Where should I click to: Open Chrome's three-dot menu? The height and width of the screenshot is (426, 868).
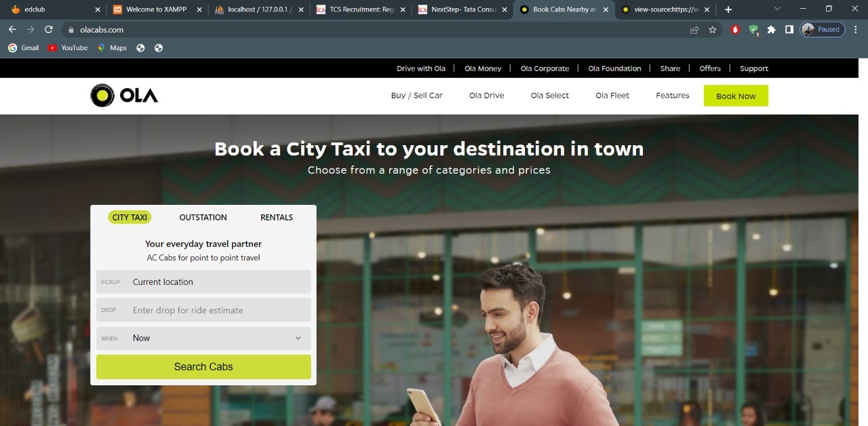click(856, 30)
